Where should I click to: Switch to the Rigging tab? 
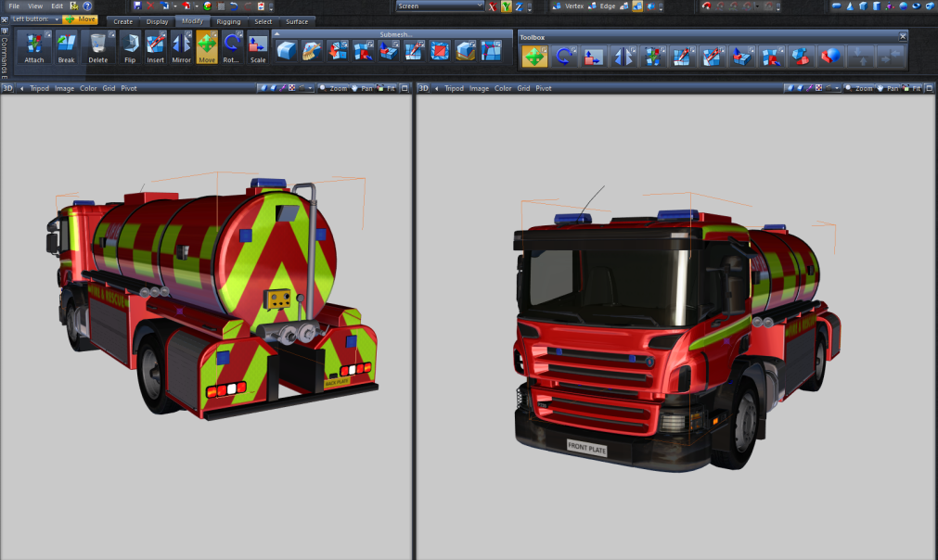pyautogui.click(x=228, y=21)
